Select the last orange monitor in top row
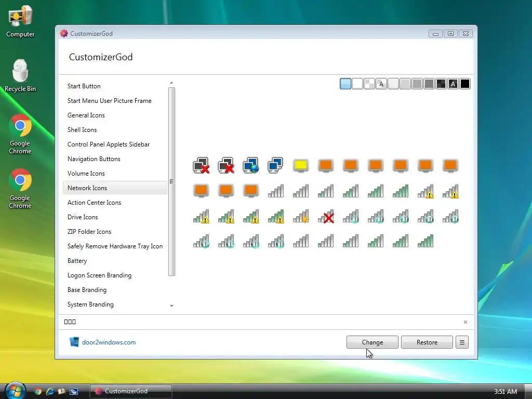The width and height of the screenshot is (532, 399). 450,165
